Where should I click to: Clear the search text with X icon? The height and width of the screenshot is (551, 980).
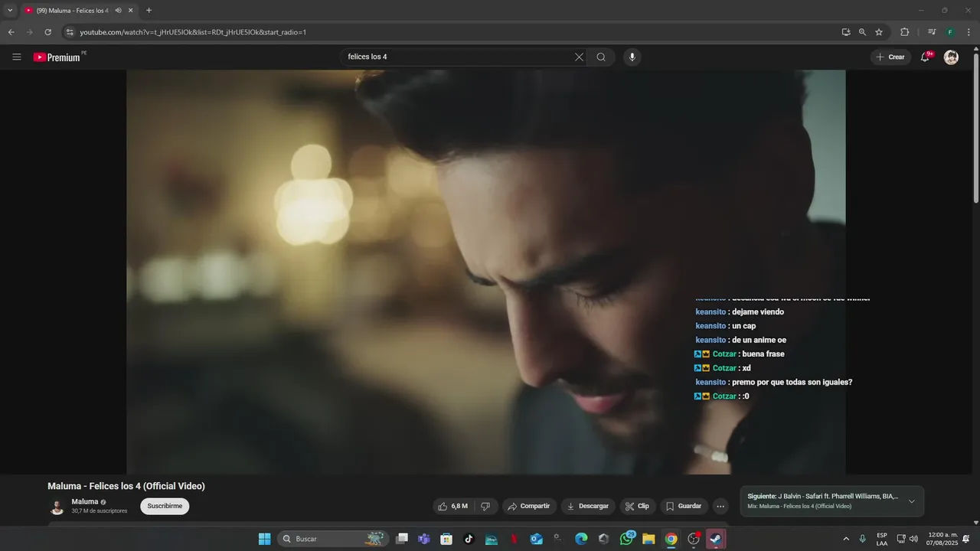(579, 57)
